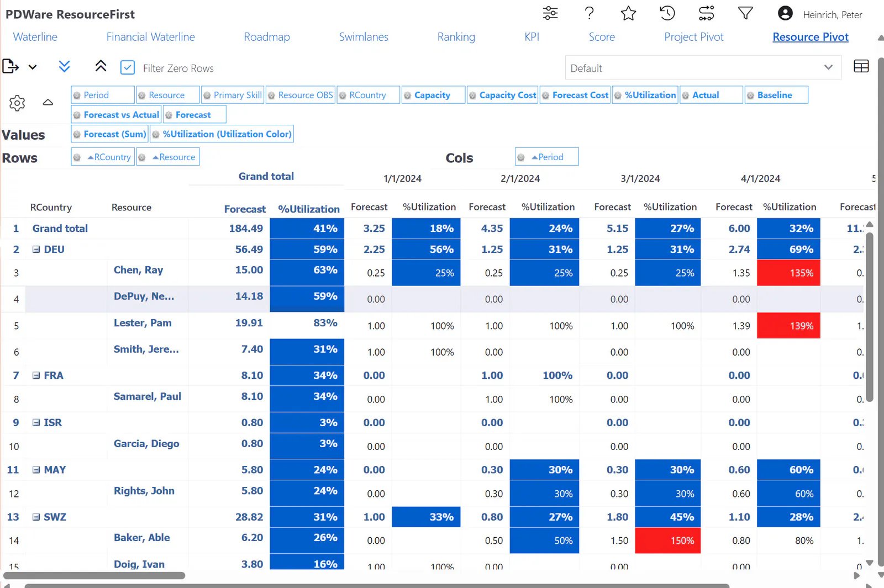Open the KPI tab

tap(532, 37)
